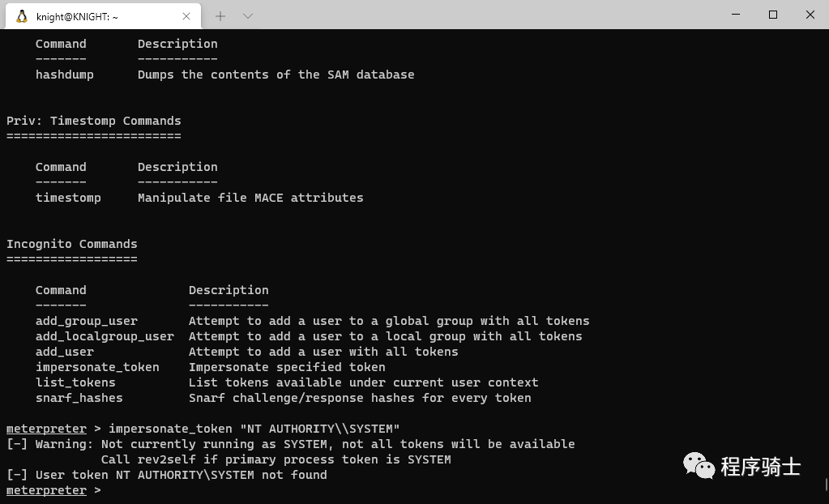Click the Incognito Commands section heading
Screen dimensions: 829x504
(x=72, y=244)
